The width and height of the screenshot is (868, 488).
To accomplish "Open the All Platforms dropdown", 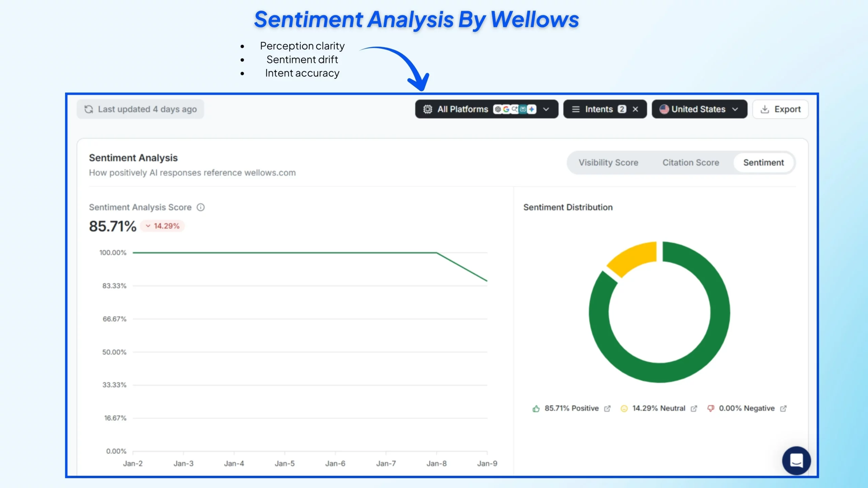I will click(487, 109).
